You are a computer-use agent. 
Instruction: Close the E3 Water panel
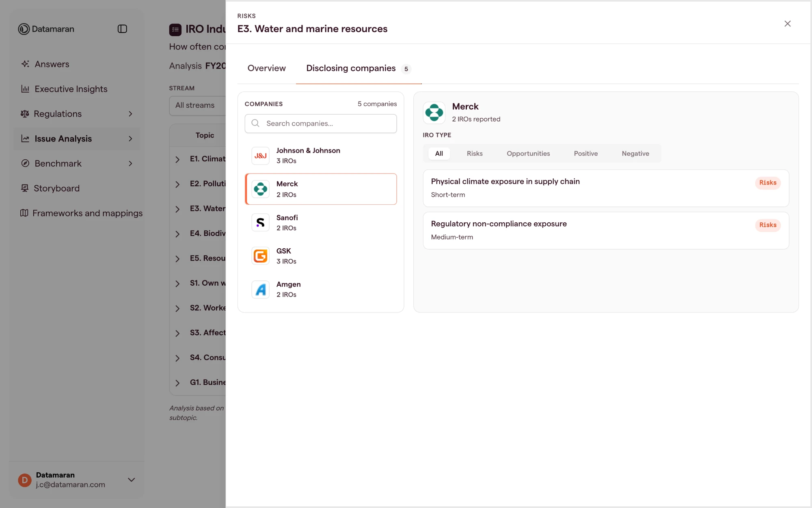[x=788, y=24]
